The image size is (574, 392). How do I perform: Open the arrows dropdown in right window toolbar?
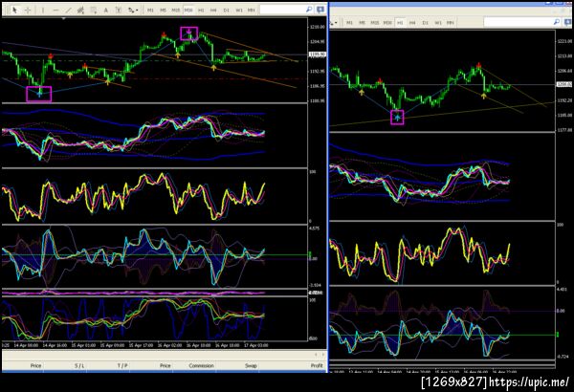coord(334,23)
